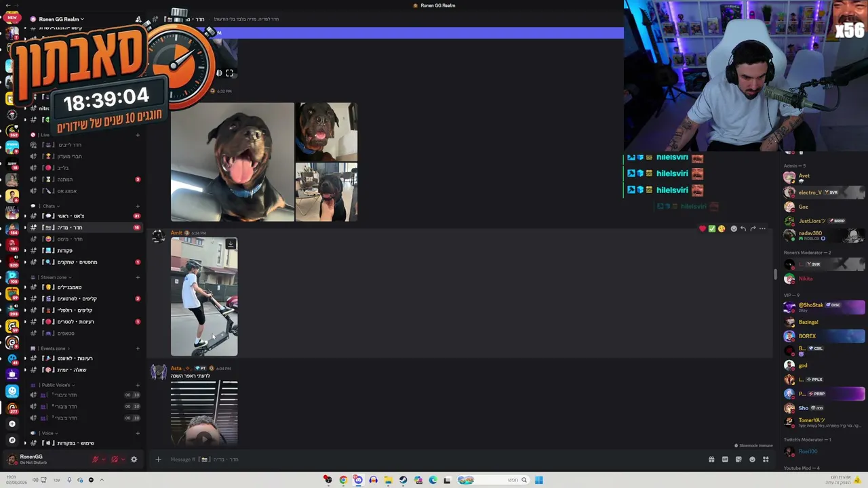Open Asta's profile from message username
Image resolution: width=868 pixels, height=488 pixels.
tap(177, 368)
